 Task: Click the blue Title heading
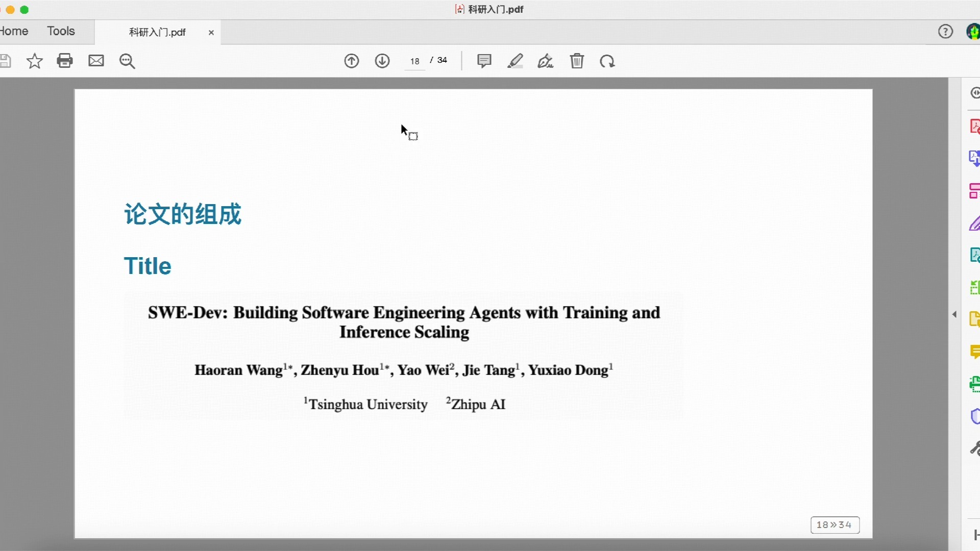pyautogui.click(x=148, y=266)
